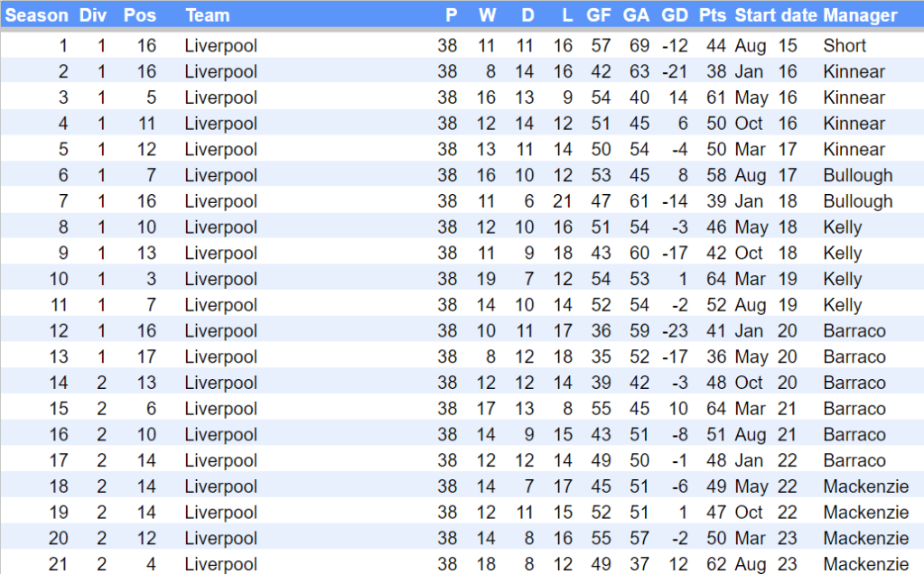Click goal difference -23 in season 12 row
Screen dimensions: 924x574
pyautogui.click(x=675, y=331)
